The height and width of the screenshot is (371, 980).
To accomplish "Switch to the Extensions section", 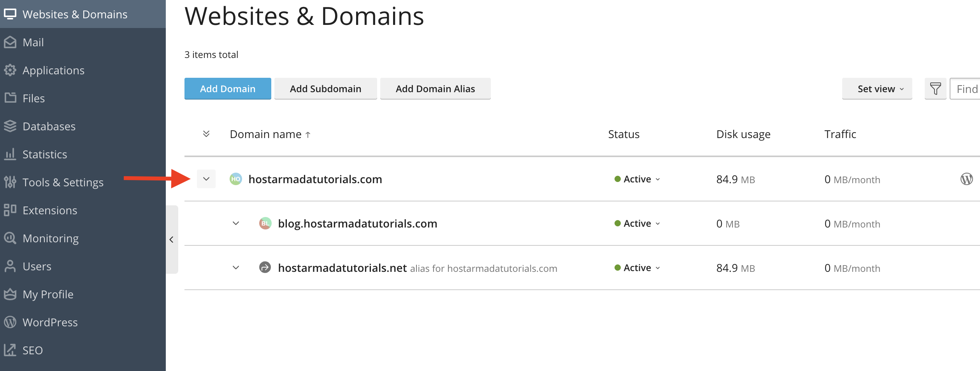I will (10, 210).
